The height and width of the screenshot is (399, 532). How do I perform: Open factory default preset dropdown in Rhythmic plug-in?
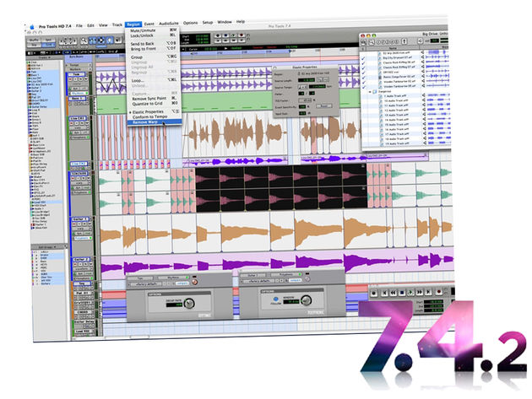(146, 284)
